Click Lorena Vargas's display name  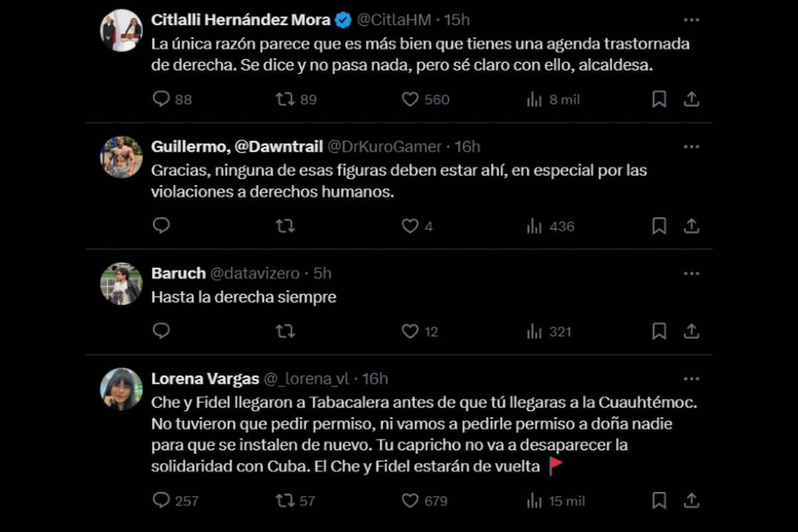pyautogui.click(x=205, y=378)
